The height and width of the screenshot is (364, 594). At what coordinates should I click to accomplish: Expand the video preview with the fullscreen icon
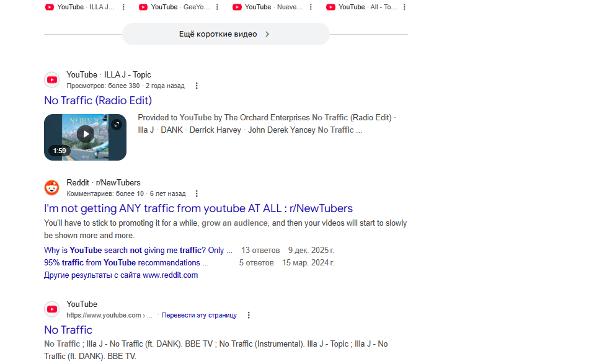point(117,124)
